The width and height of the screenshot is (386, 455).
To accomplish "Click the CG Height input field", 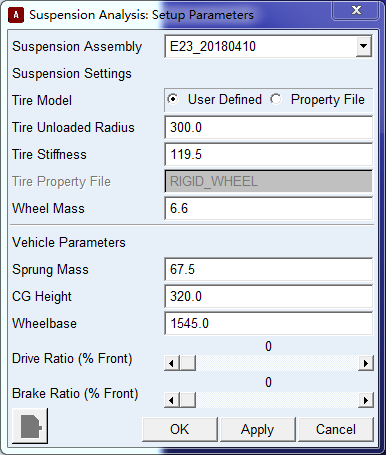I will pyautogui.click(x=269, y=296).
